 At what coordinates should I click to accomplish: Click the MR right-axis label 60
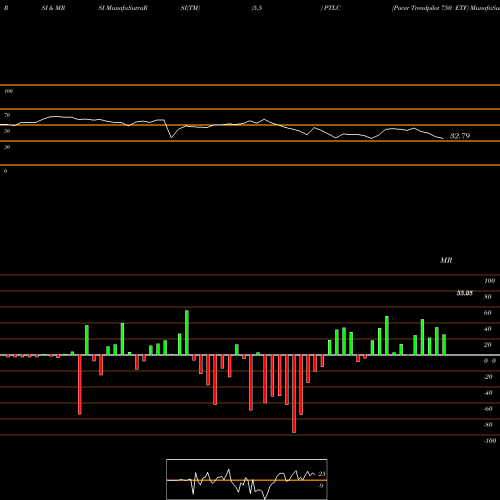coord(488,313)
